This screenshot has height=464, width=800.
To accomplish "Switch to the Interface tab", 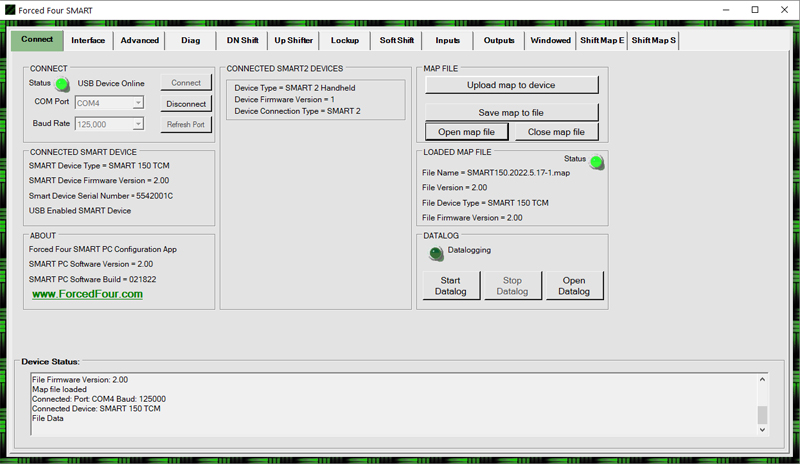I will click(x=88, y=41).
